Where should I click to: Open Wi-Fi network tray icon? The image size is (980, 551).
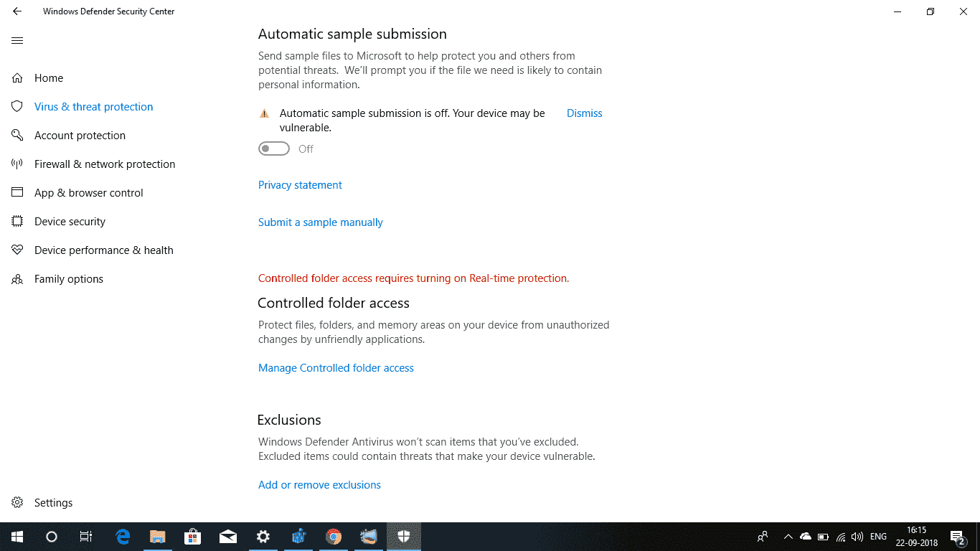pos(841,537)
